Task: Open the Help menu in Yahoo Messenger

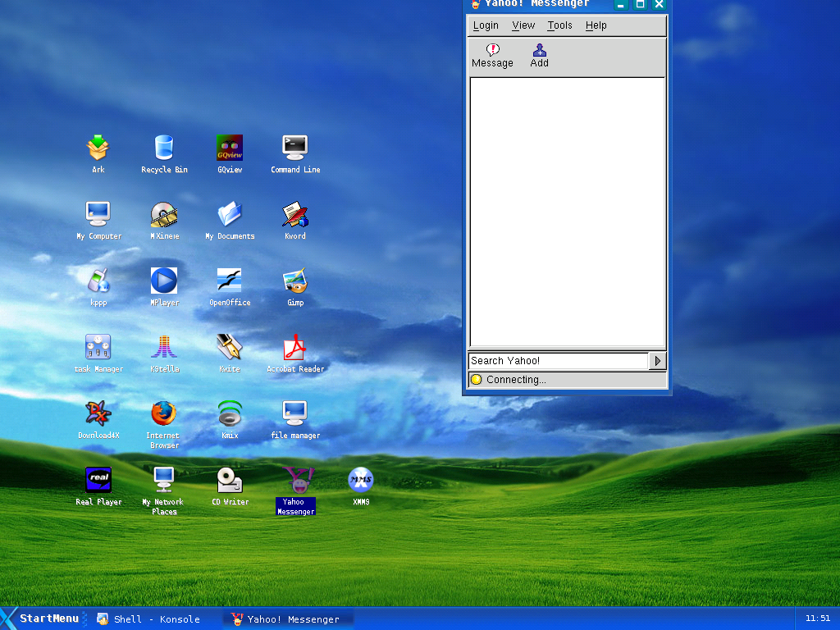Action: (596, 25)
